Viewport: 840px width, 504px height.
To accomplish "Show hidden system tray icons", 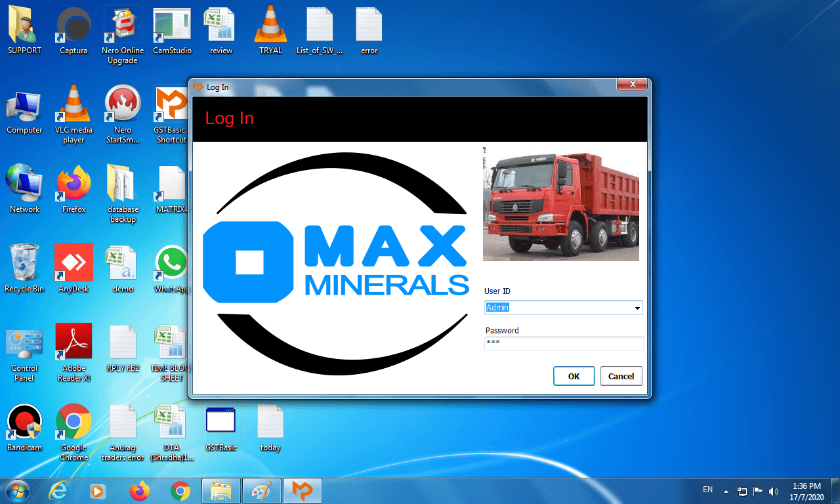I will pos(726,491).
